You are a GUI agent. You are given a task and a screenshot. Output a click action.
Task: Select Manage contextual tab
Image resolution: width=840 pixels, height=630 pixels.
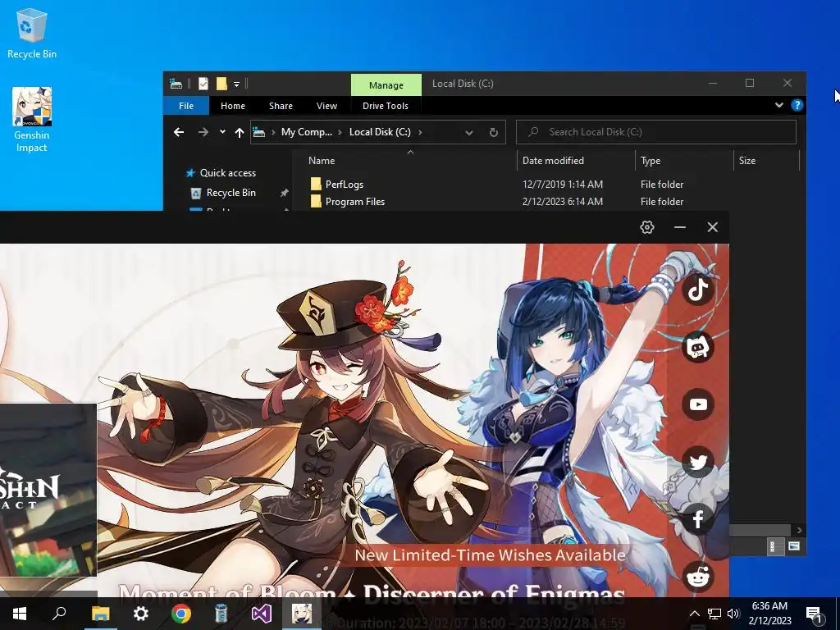[x=386, y=85]
